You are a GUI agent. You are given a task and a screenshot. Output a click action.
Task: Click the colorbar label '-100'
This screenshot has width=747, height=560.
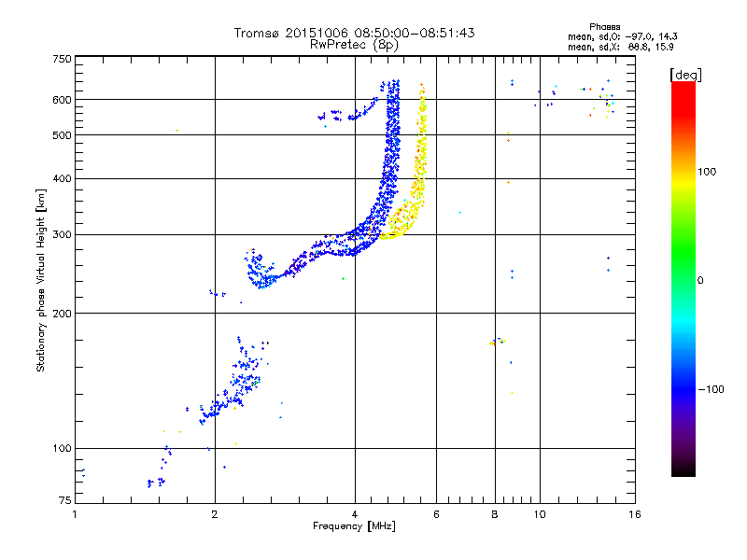pyautogui.click(x=711, y=389)
